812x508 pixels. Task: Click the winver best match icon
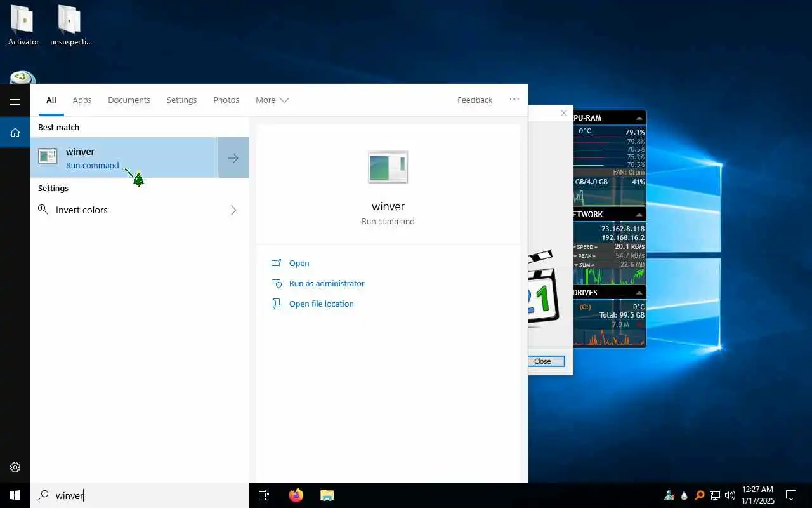tap(48, 156)
